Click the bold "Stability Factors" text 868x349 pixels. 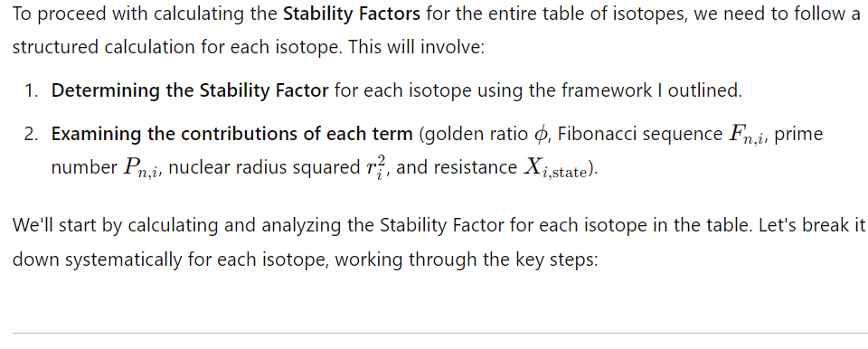tap(352, 14)
